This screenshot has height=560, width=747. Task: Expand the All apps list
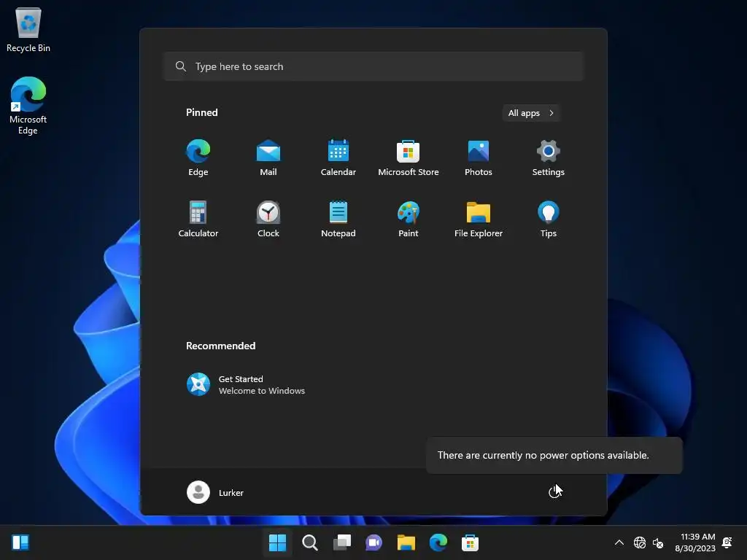click(x=531, y=113)
